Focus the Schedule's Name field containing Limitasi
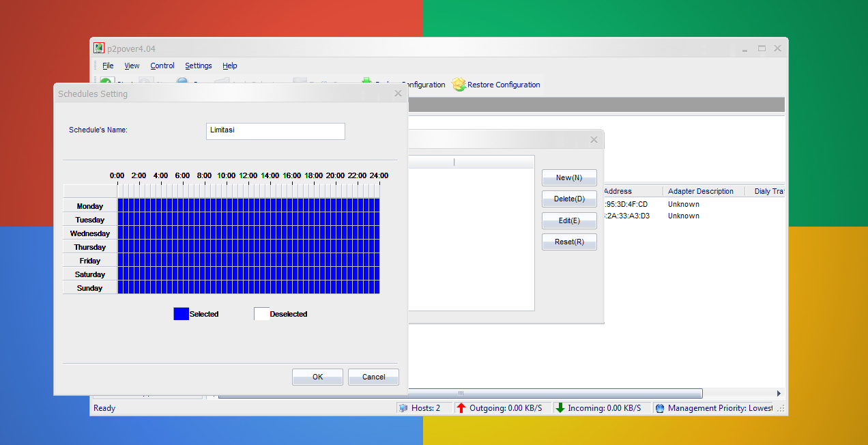Screen dimensions: 868x445 click(x=276, y=131)
